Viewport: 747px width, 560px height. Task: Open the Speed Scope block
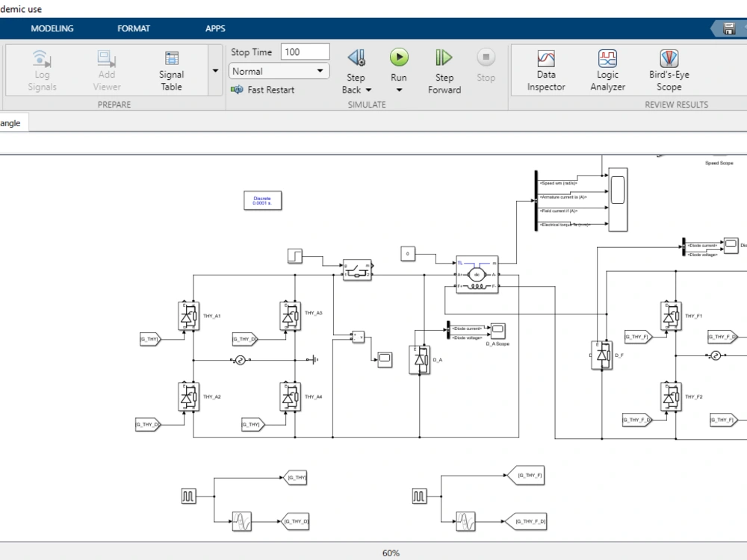[x=616, y=199]
